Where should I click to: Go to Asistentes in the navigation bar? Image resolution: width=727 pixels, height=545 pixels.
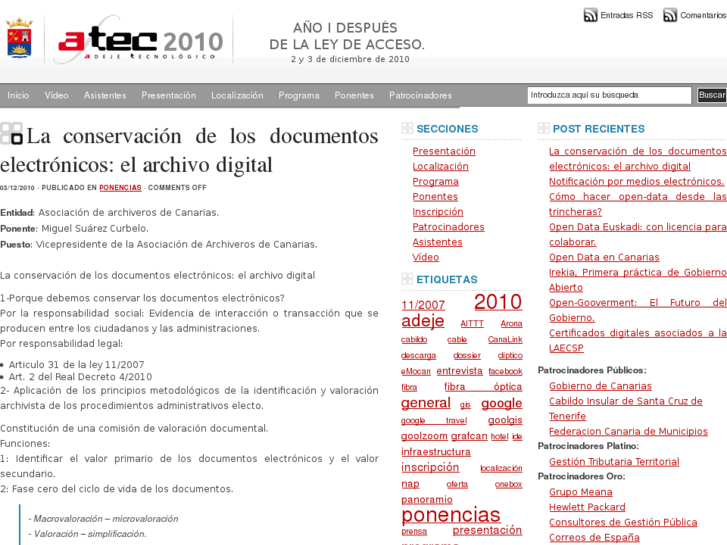tap(105, 96)
